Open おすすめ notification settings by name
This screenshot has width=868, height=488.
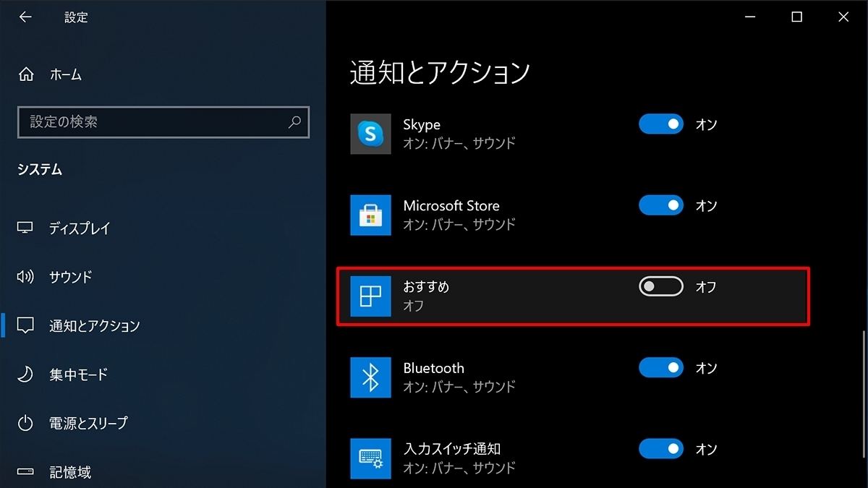(426, 287)
